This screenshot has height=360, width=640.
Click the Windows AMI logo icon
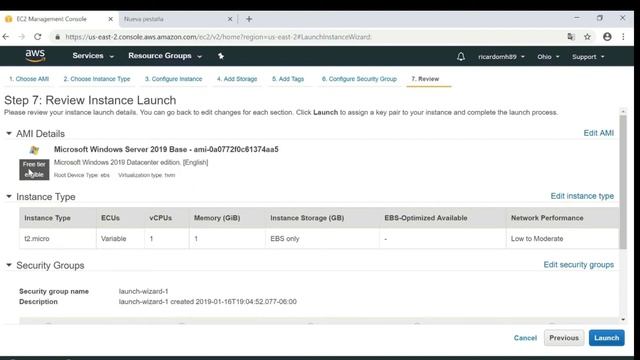34,150
